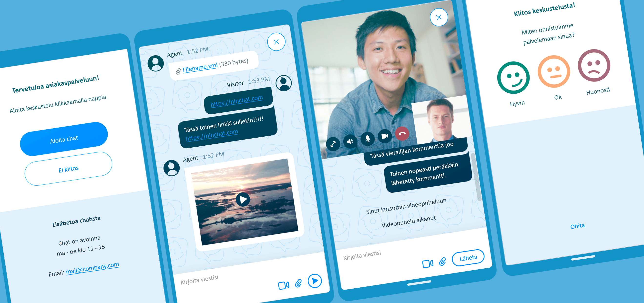The height and width of the screenshot is (303, 644).
Task: Open ninchat link under Tässä toinen linkki
Action: pyautogui.click(x=212, y=135)
